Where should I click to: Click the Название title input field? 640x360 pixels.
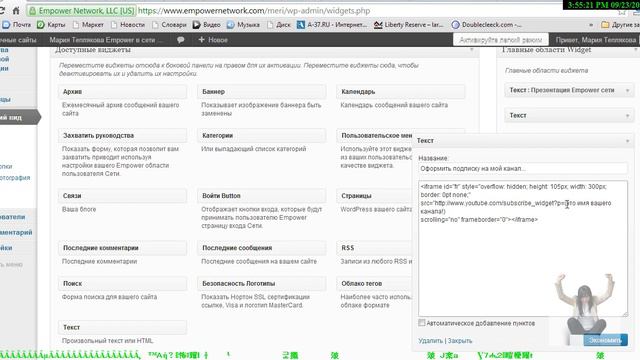point(523,169)
